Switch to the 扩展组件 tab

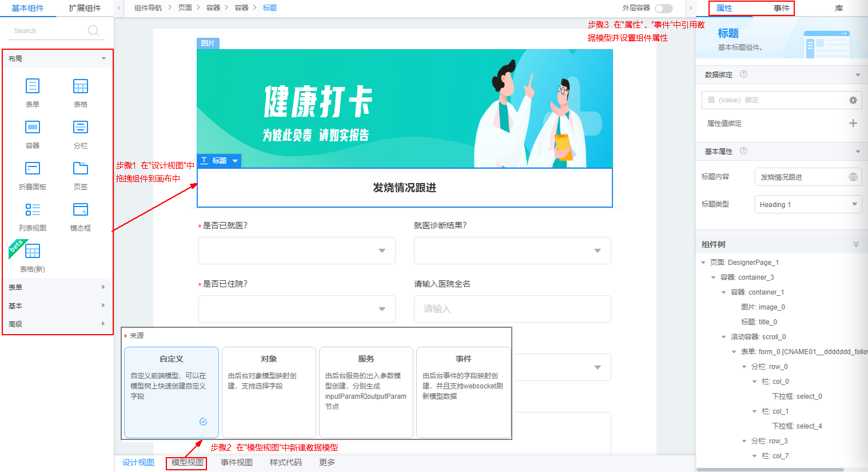coord(85,8)
